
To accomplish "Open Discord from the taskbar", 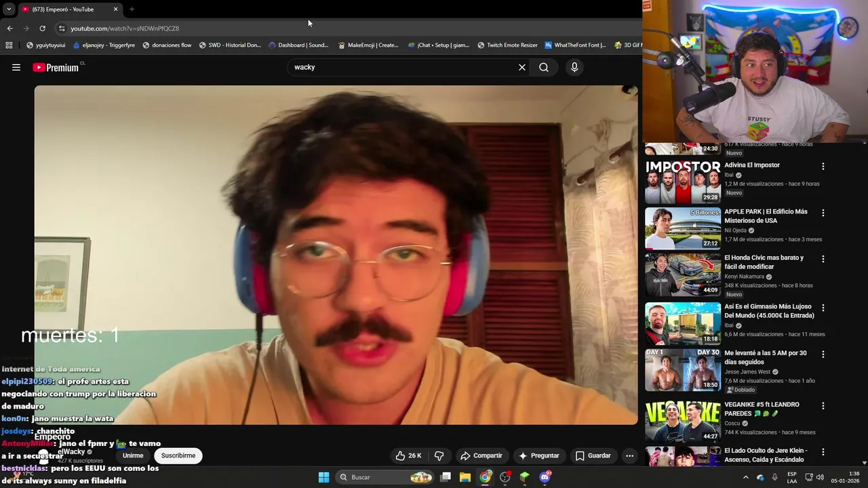I will point(545,477).
